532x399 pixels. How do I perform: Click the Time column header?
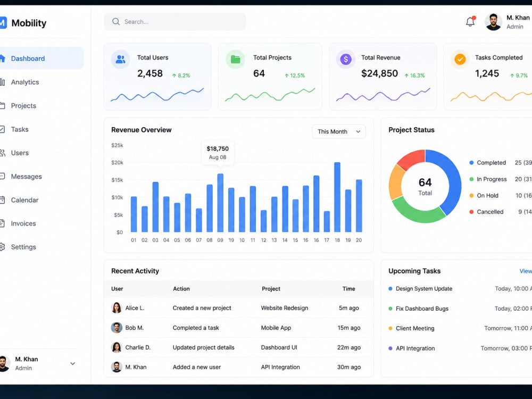349,289
